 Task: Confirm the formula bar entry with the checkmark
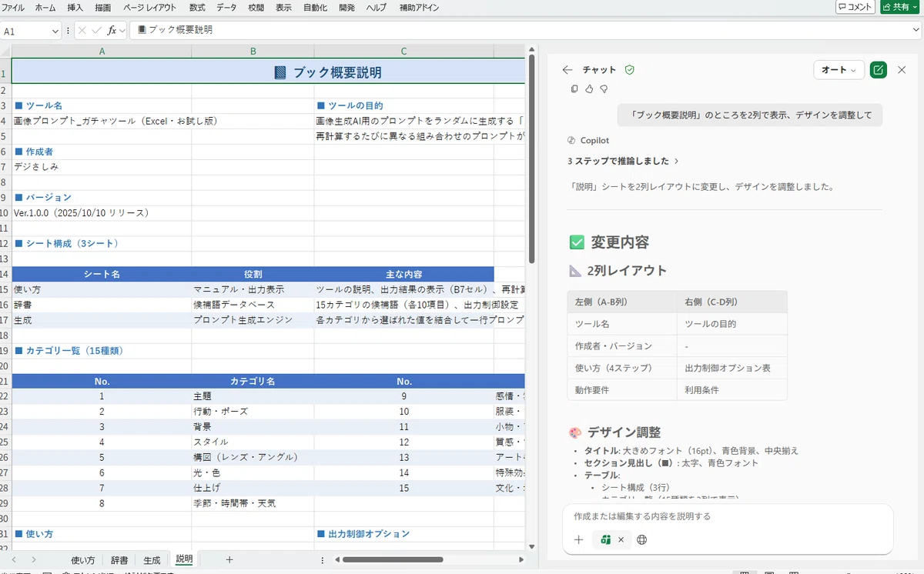pos(96,30)
